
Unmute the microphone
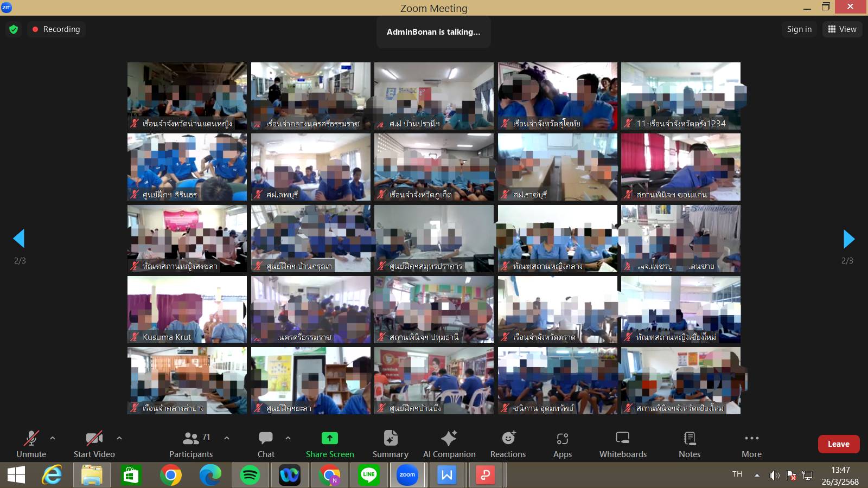(x=31, y=444)
